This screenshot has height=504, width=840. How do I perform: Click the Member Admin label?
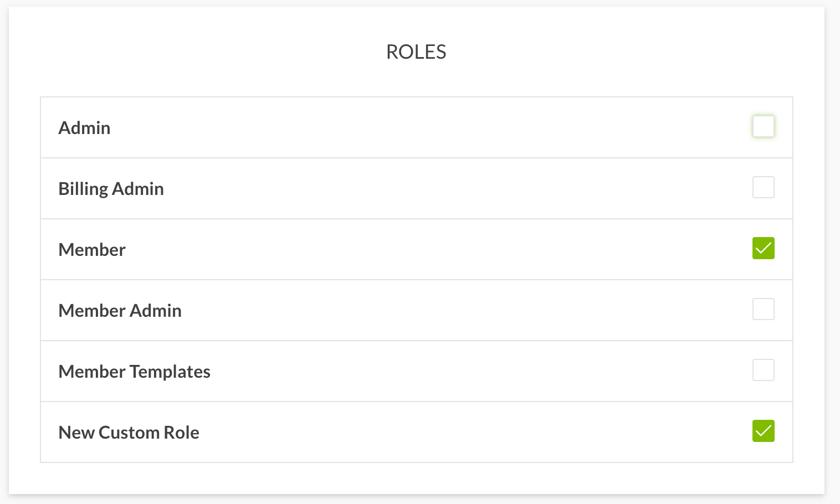[120, 311]
